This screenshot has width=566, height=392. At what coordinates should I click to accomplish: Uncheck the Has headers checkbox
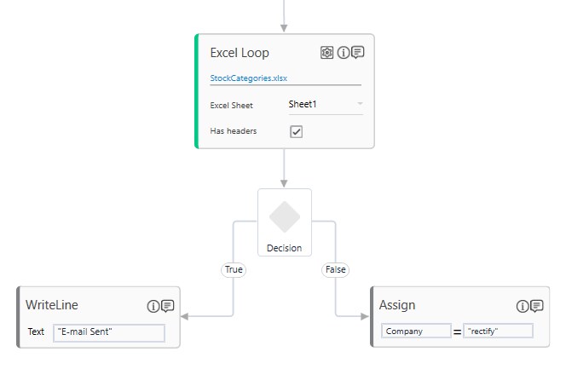tap(297, 131)
